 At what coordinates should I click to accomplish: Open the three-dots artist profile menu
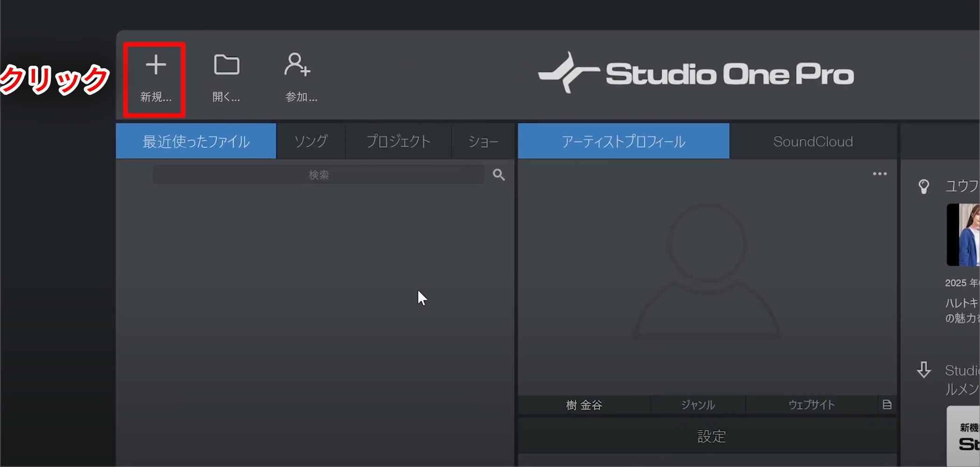[880, 174]
